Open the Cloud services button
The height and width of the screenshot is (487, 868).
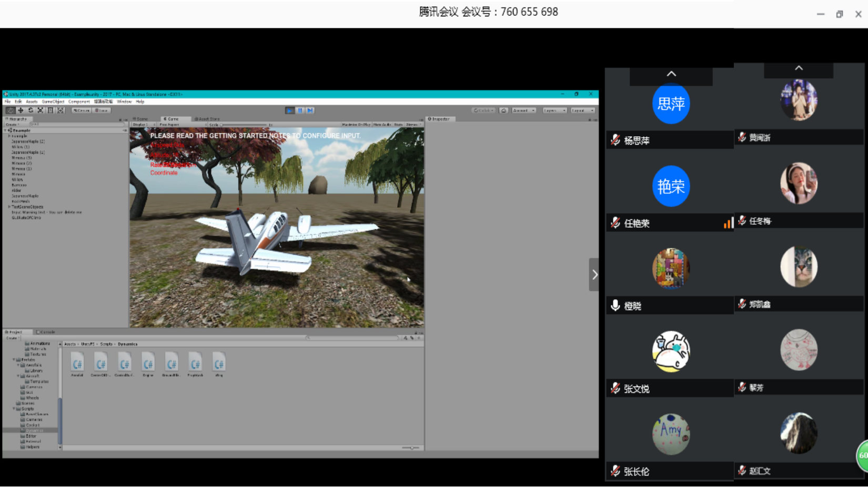click(x=503, y=110)
